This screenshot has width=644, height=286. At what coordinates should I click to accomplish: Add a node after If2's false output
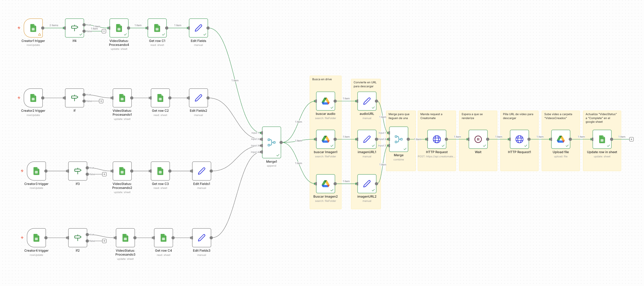point(104,241)
